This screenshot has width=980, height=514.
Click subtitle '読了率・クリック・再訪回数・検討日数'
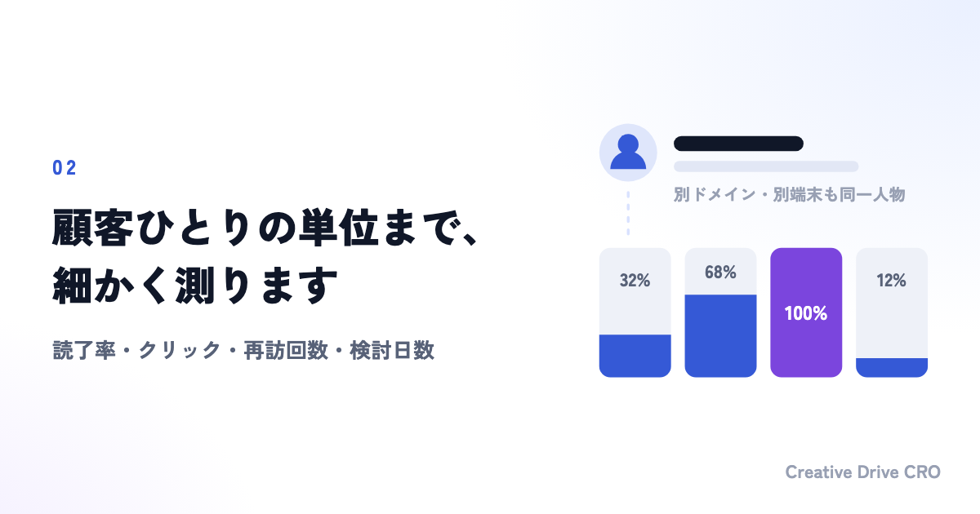[x=243, y=351]
